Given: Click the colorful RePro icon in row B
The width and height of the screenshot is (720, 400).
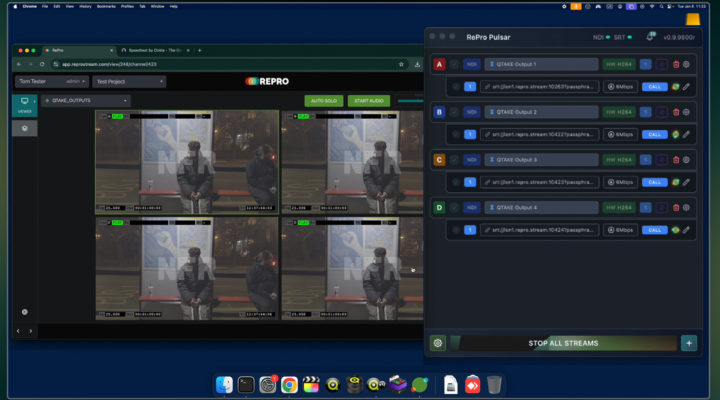Looking at the screenshot, I should tap(675, 135).
